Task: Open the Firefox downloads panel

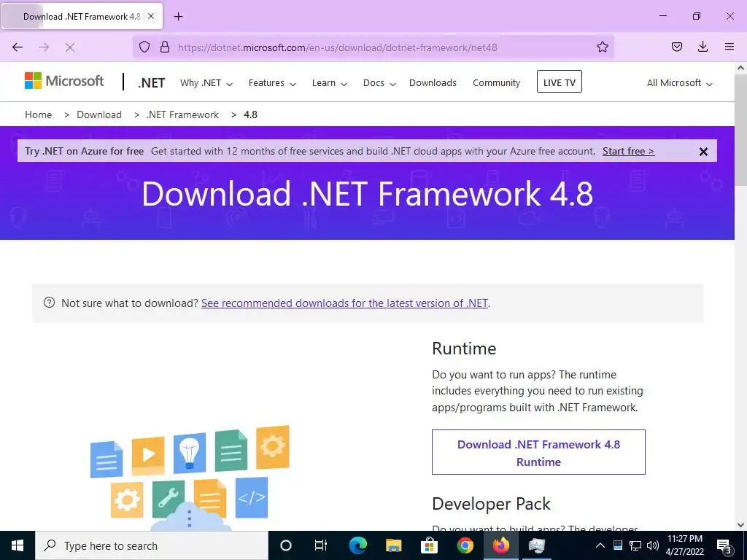Action: pyautogui.click(x=703, y=47)
